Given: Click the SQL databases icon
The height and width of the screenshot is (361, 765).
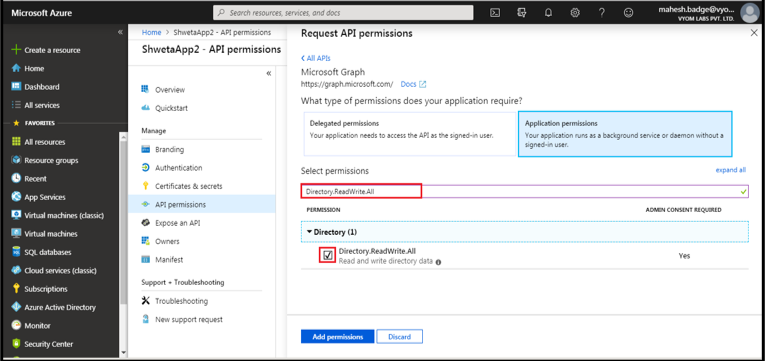Looking at the screenshot, I should coord(16,252).
